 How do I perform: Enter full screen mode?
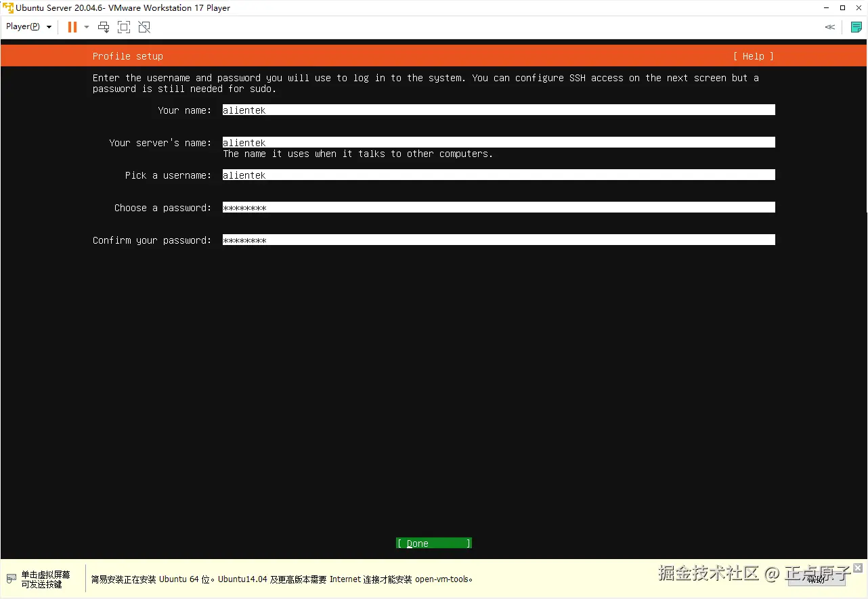click(x=124, y=27)
